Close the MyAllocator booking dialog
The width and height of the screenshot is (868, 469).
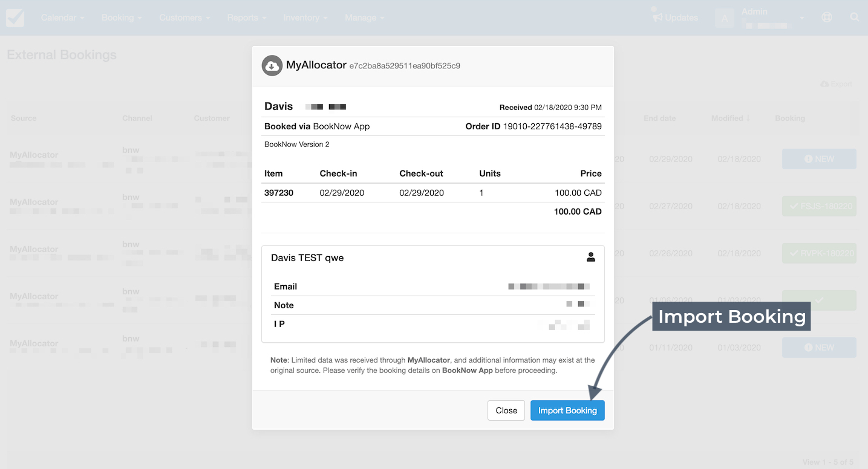(506, 410)
